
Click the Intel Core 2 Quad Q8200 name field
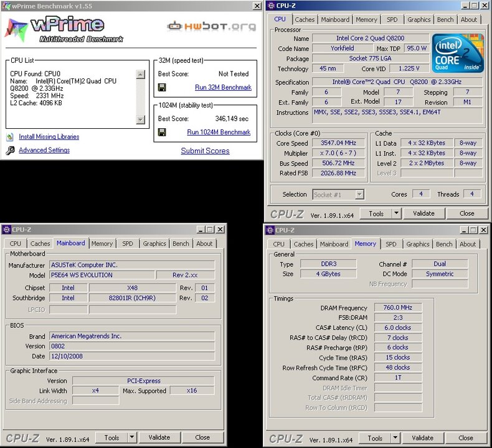coord(371,38)
